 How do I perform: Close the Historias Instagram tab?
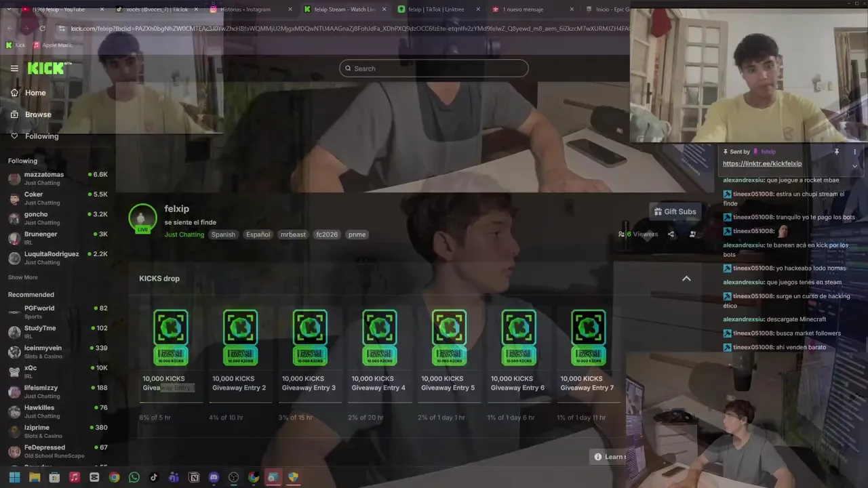[290, 9]
